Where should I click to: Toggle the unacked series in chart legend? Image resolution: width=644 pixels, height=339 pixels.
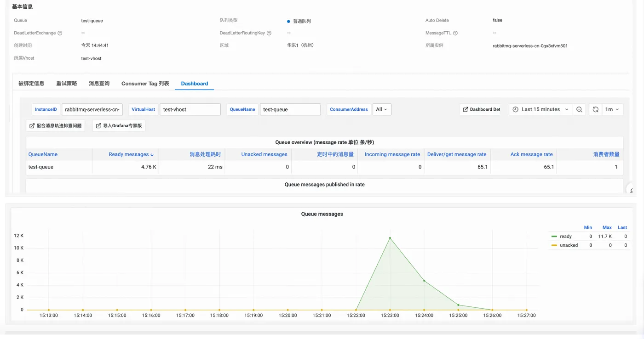569,245
